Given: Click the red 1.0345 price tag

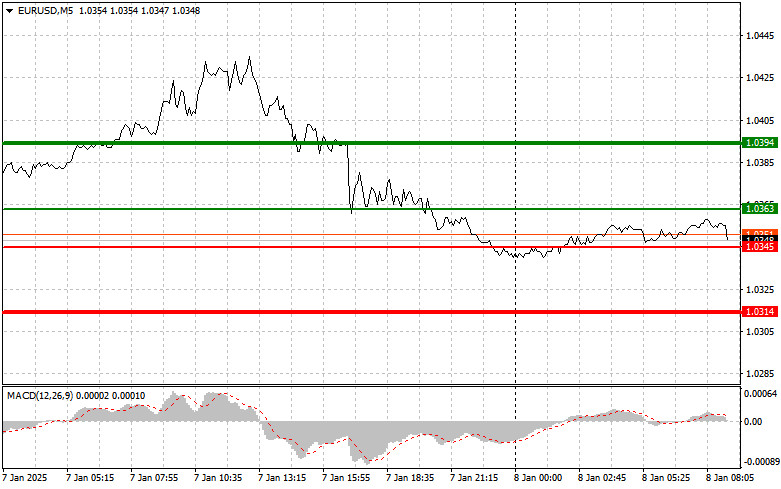Looking at the screenshot, I should pyautogui.click(x=759, y=247).
